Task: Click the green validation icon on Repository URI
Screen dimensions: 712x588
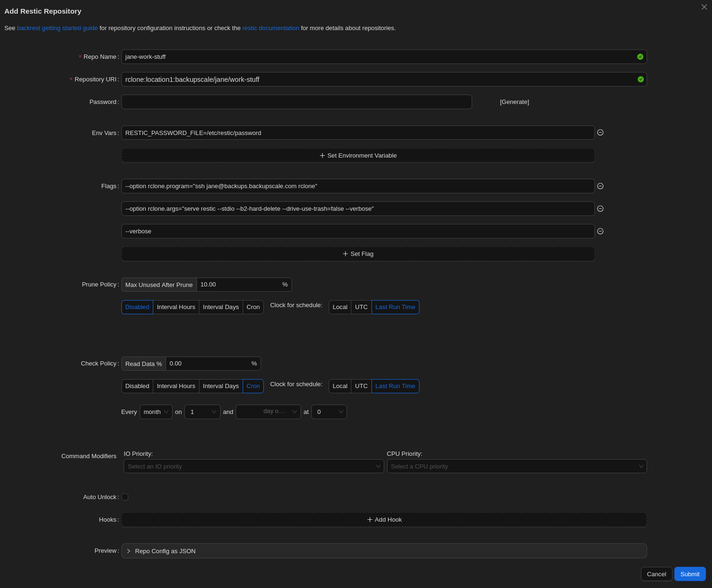Action: coord(640,79)
